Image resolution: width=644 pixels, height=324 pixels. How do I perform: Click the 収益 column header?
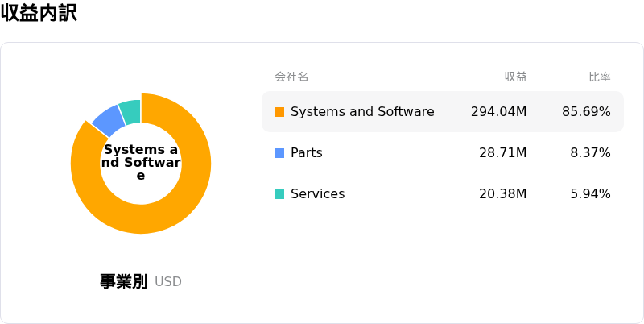tap(516, 77)
